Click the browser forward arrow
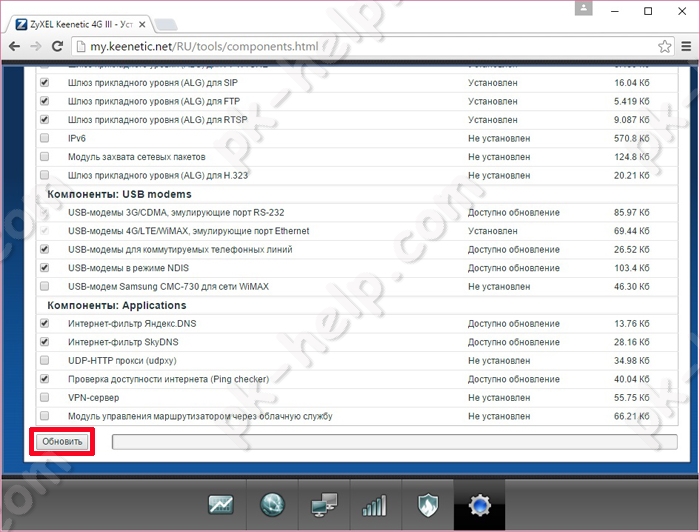This screenshot has height=532, width=700. coord(36,46)
